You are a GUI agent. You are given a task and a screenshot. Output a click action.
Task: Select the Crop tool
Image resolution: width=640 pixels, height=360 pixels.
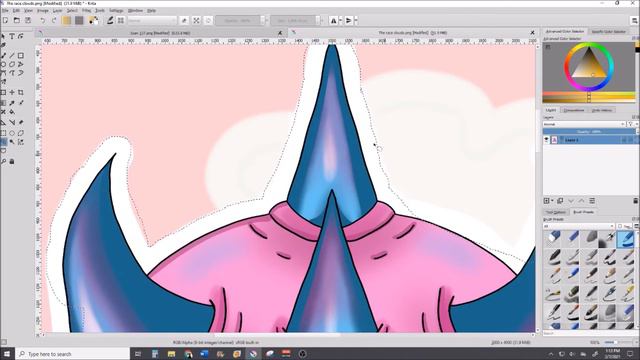coord(20,93)
